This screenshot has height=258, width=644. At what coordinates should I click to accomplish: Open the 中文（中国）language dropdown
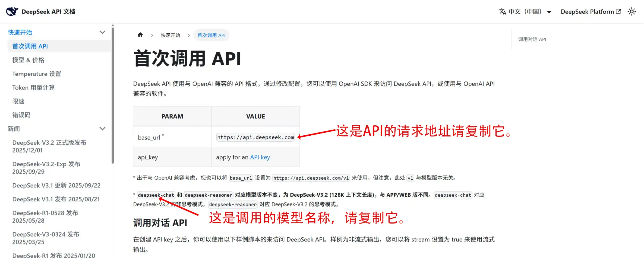click(525, 12)
